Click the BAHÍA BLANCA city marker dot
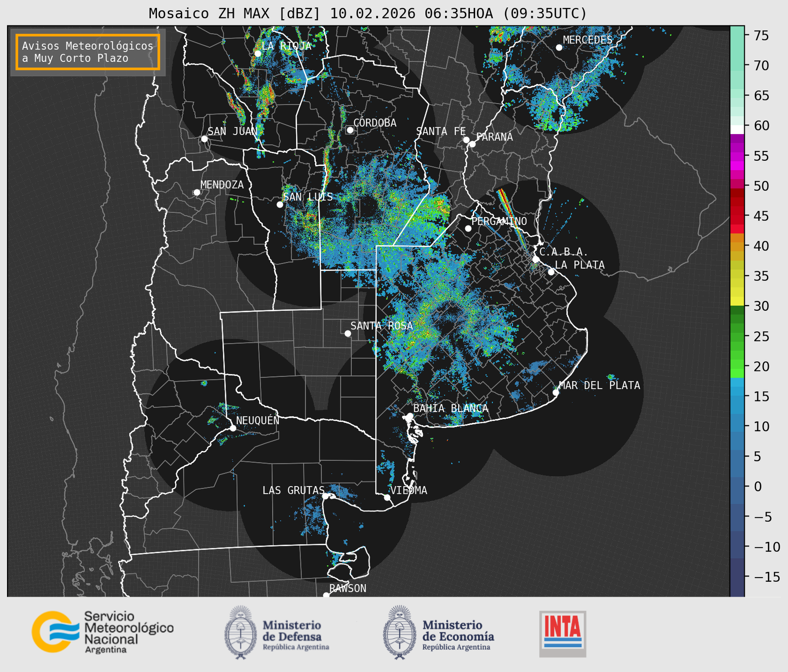Viewport: 788px width, 672px height. click(410, 416)
